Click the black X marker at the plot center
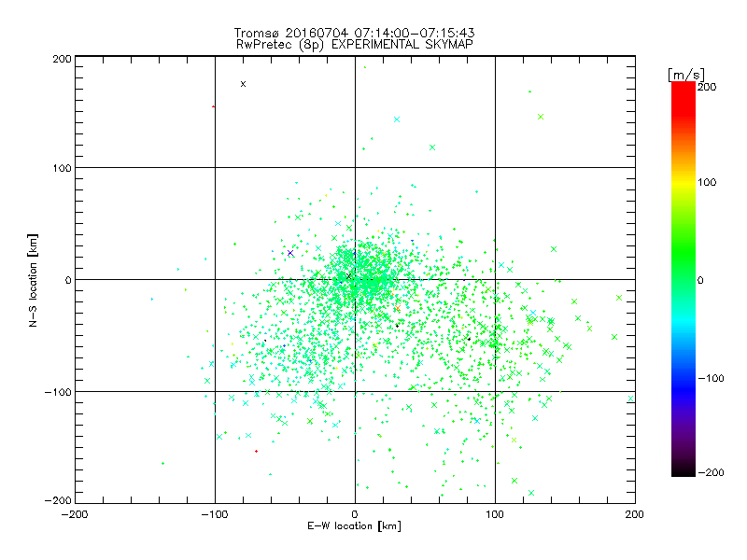 (348, 275)
